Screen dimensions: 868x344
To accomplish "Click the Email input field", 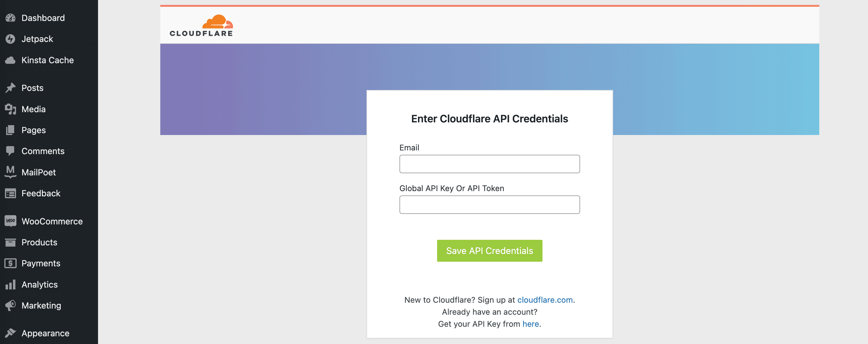I will pos(489,163).
